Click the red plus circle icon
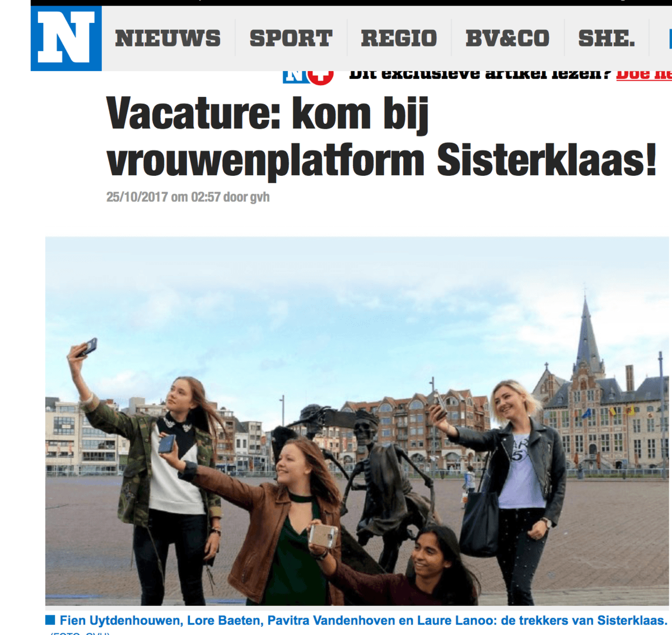This screenshot has width=672, height=635. coord(321,77)
